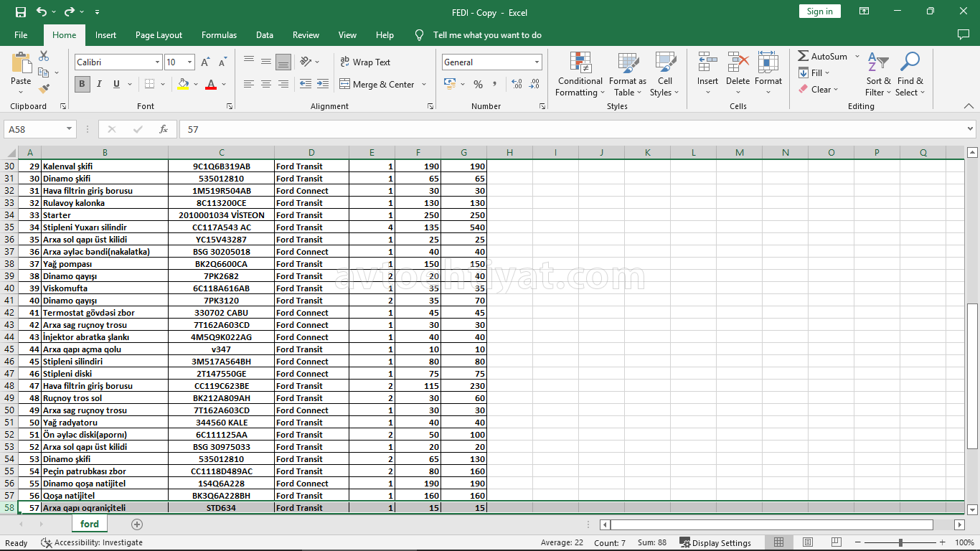Open the File tab
The height and width of the screenshot is (551, 980).
(21, 35)
